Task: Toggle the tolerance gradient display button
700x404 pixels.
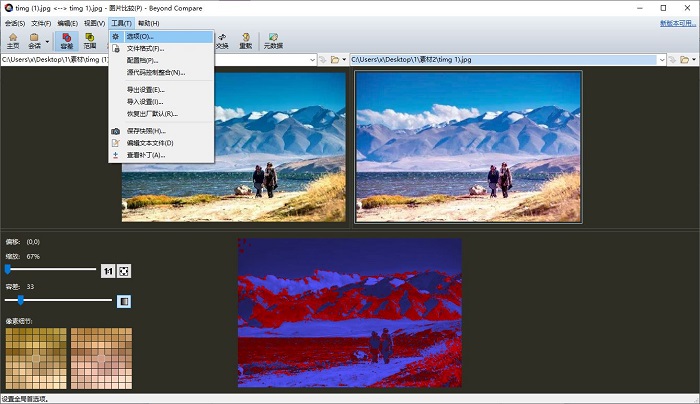Action: click(x=124, y=300)
